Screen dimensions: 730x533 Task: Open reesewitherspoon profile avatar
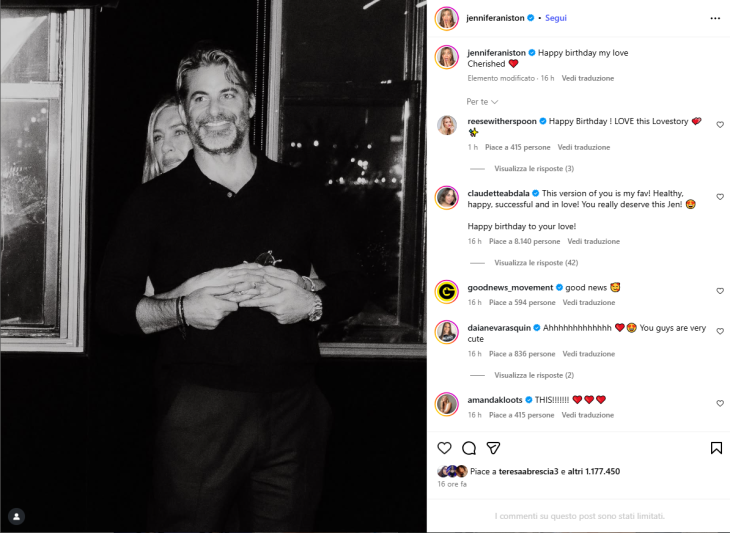(x=446, y=125)
